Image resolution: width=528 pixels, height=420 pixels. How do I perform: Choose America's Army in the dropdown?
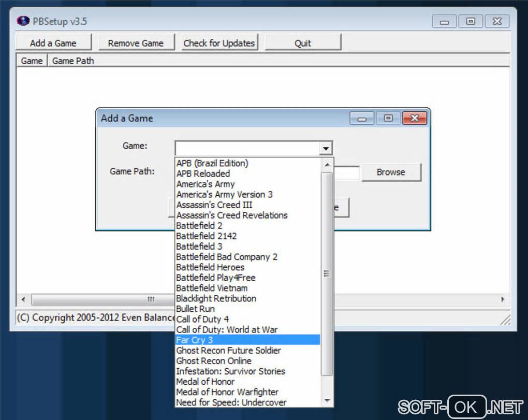(x=247, y=184)
